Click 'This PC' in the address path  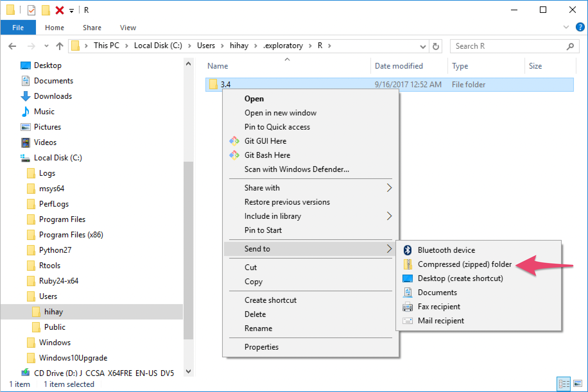(x=106, y=46)
